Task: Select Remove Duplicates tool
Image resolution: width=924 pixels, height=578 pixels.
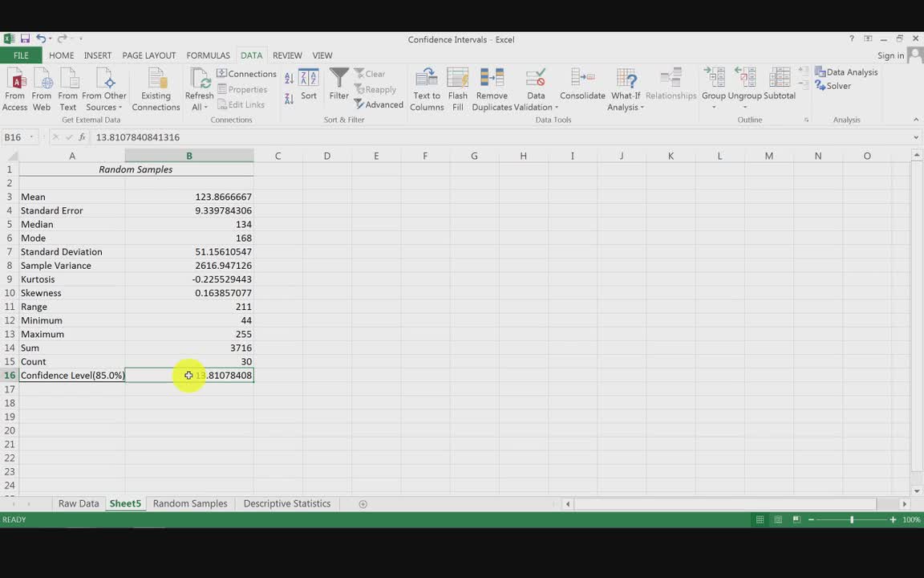Action: pyautogui.click(x=492, y=89)
